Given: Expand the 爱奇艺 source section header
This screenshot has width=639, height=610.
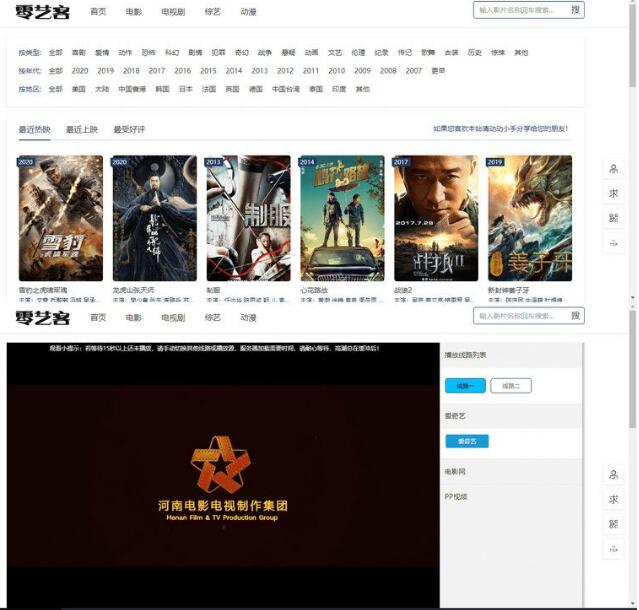Looking at the screenshot, I should 511,416.
